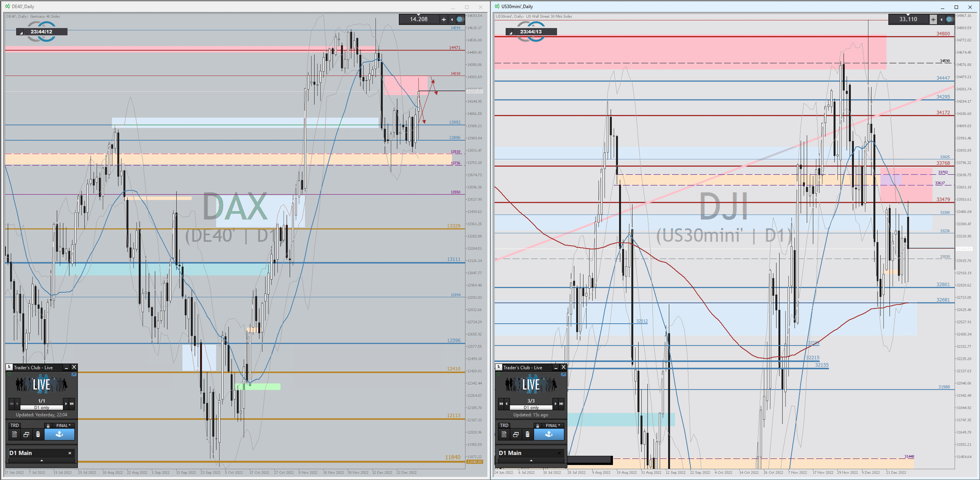Screen dimensions: 980x480
Task: Toggle the lock icon in DAX panel
Action: (48, 426)
